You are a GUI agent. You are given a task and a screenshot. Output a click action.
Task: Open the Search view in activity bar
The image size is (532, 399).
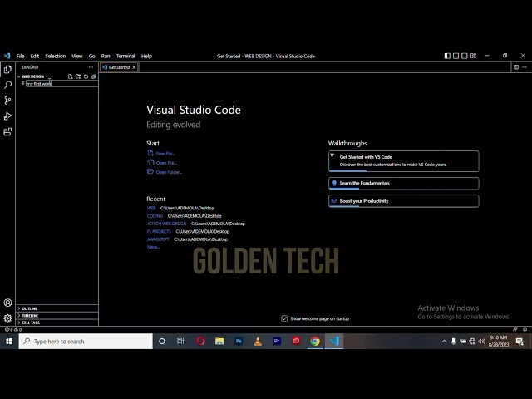(x=7, y=85)
